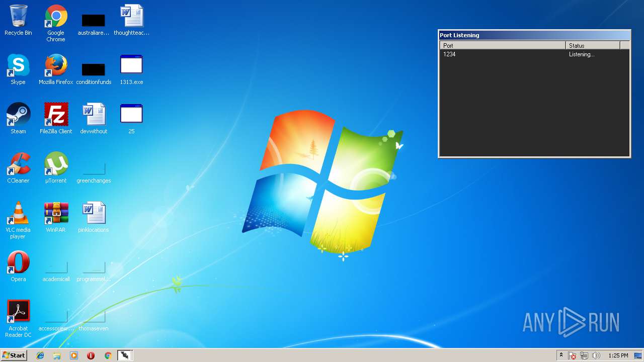Click the 1:25 PM clock
Image resolution: width=644 pixels, height=362 pixels.
(x=618, y=355)
